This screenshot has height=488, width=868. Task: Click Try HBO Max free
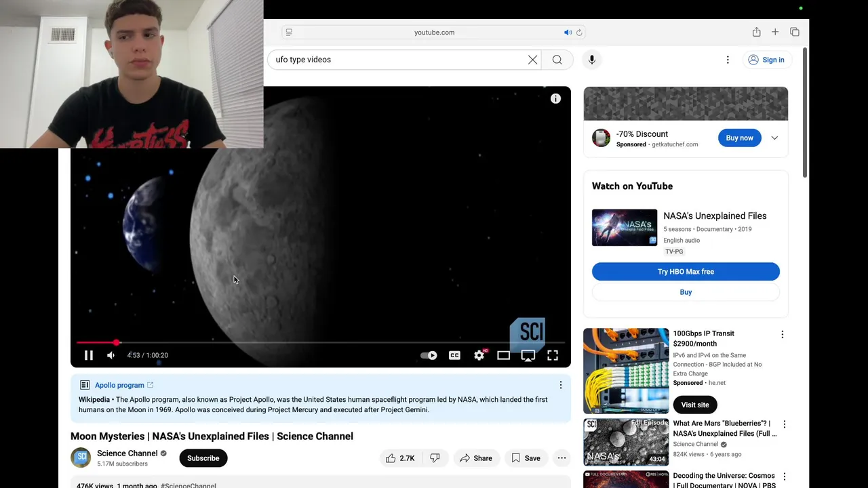click(x=686, y=272)
